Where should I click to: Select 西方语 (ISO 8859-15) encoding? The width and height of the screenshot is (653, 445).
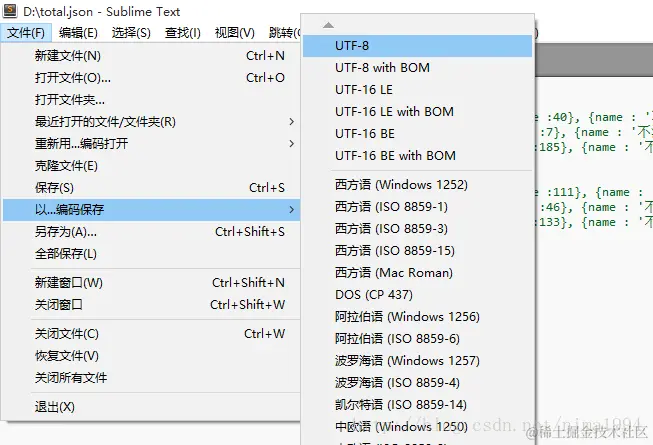(417, 251)
